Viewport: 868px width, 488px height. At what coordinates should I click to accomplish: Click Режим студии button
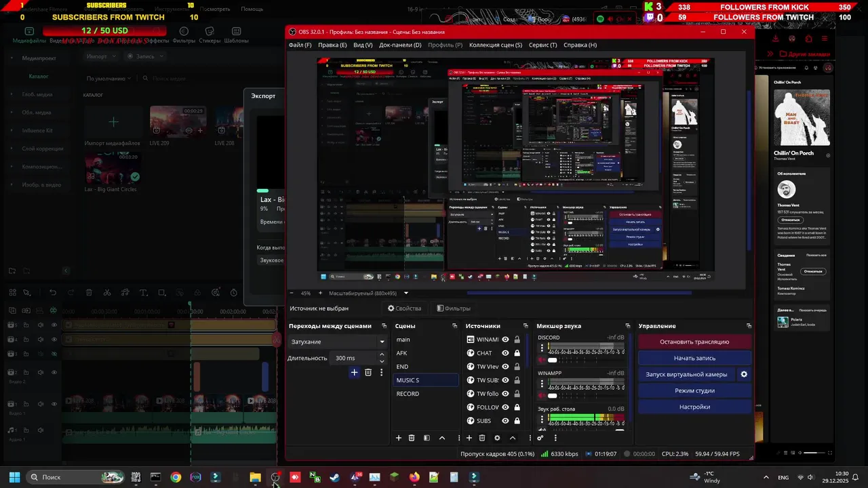(694, 390)
